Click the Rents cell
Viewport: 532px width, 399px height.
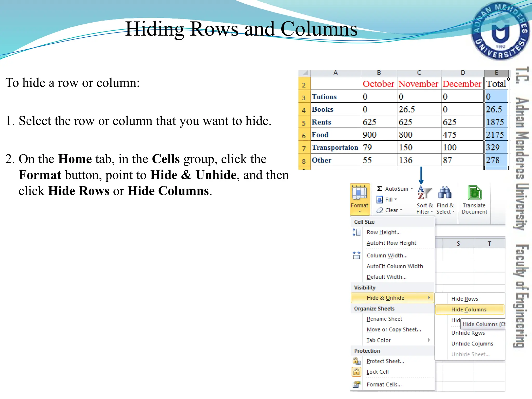point(336,122)
